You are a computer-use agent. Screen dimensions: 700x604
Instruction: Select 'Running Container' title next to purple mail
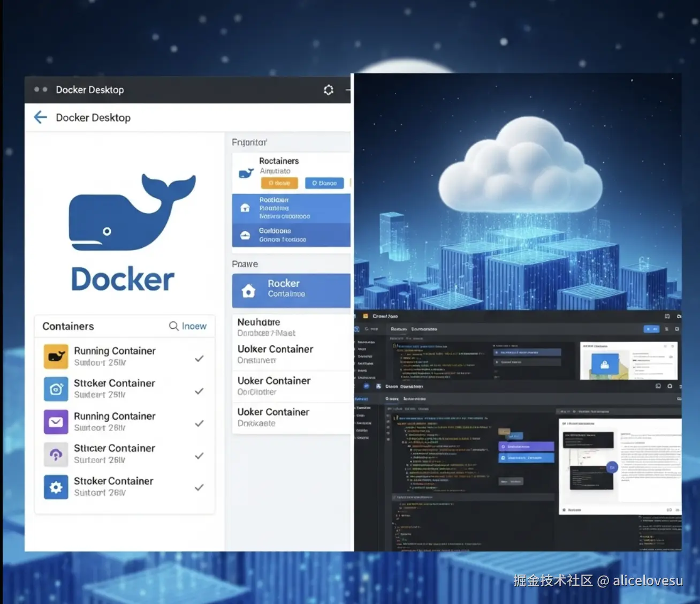coord(115,416)
